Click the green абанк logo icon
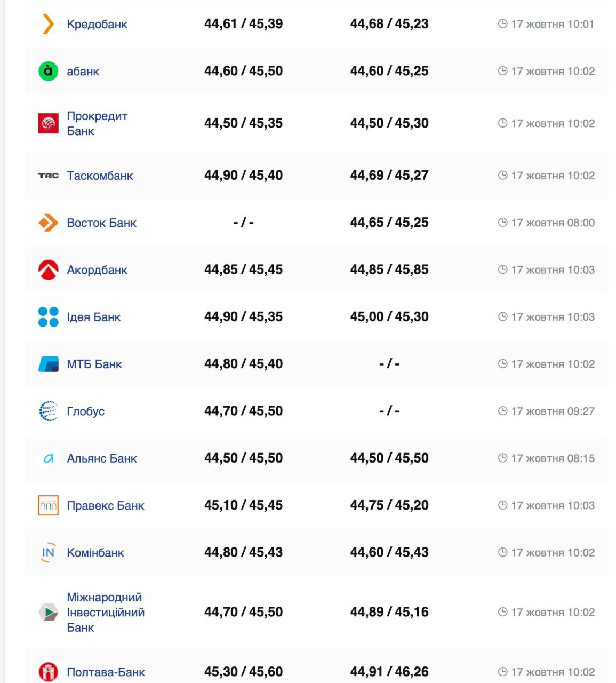 point(48,71)
